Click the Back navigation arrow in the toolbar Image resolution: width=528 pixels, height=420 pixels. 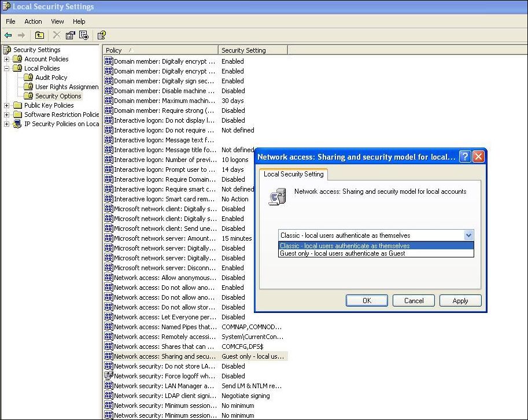pyautogui.click(x=8, y=35)
